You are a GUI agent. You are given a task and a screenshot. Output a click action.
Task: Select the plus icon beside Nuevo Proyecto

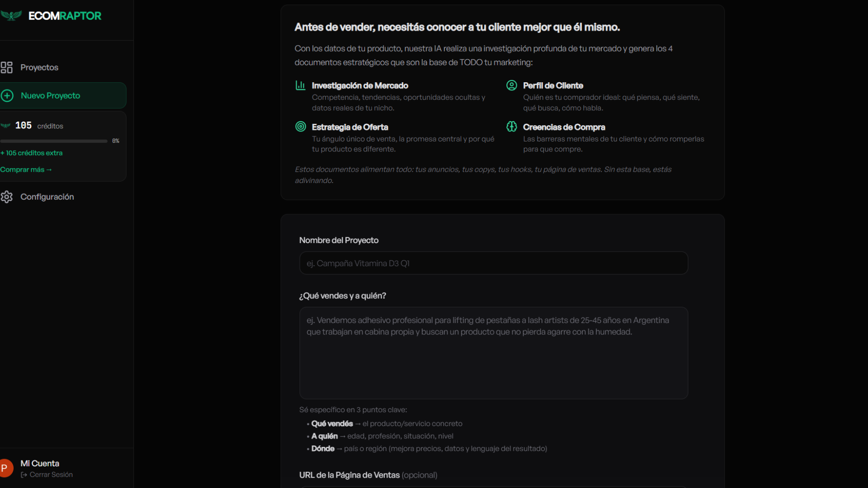click(7, 95)
